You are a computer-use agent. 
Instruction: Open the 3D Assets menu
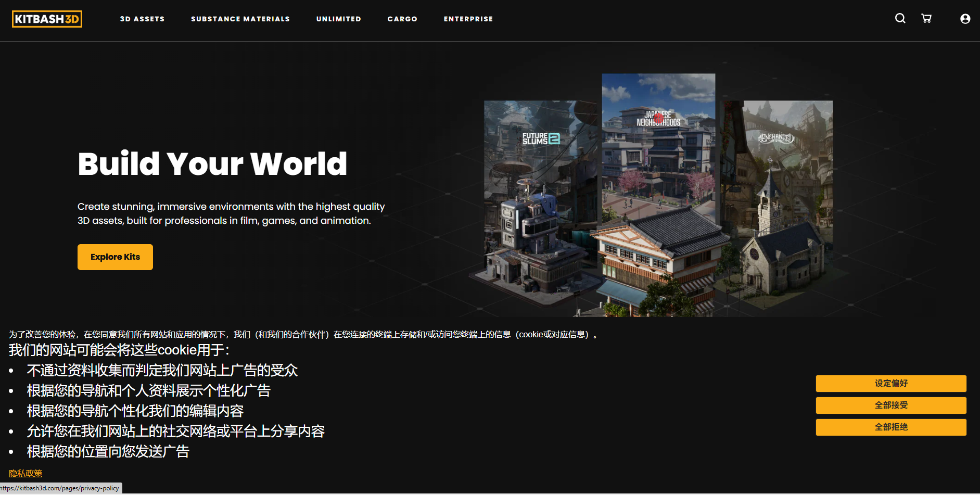[142, 19]
